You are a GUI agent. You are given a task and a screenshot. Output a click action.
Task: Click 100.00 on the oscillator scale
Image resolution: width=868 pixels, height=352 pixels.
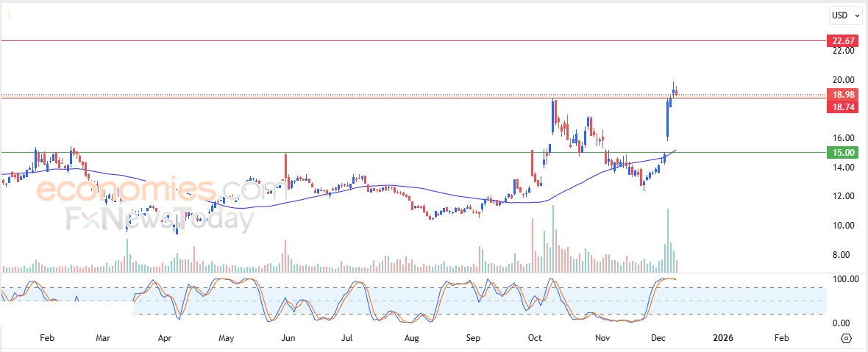[x=844, y=279]
